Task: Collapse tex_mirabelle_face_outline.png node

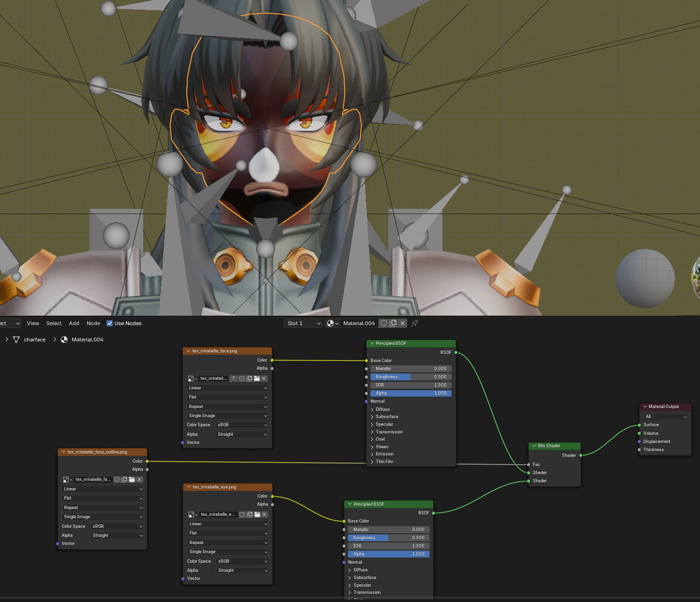Action: [x=63, y=452]
